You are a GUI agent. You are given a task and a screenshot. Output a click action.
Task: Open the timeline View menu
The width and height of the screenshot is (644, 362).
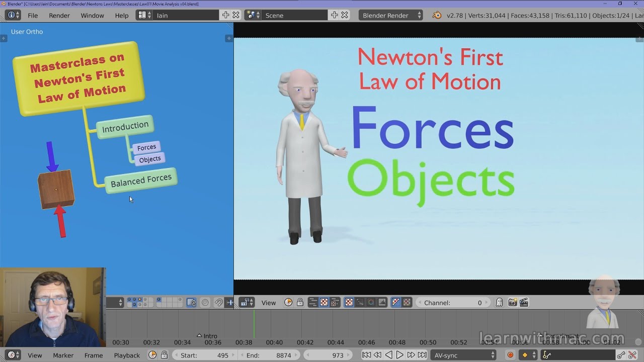pyautogui.click(x=35, y=355)
